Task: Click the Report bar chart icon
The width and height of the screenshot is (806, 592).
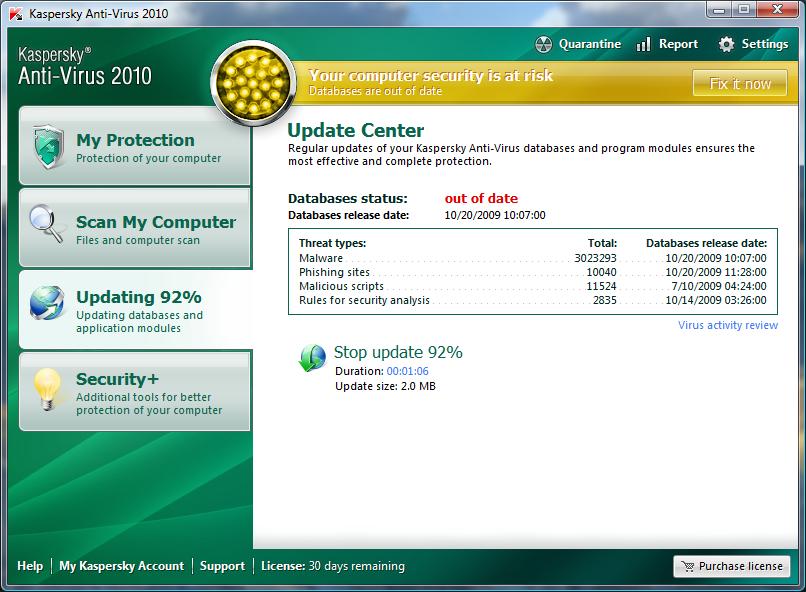Action: (x=644, y=44)
